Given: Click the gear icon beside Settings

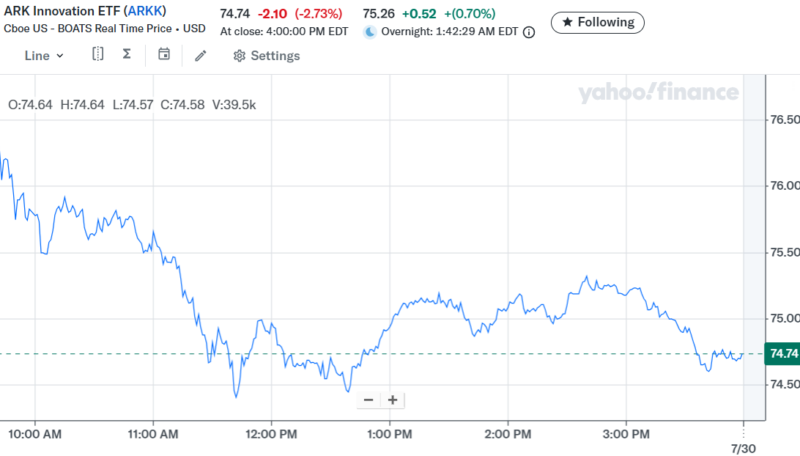Looking at the screenshot, I should (239, 56).
